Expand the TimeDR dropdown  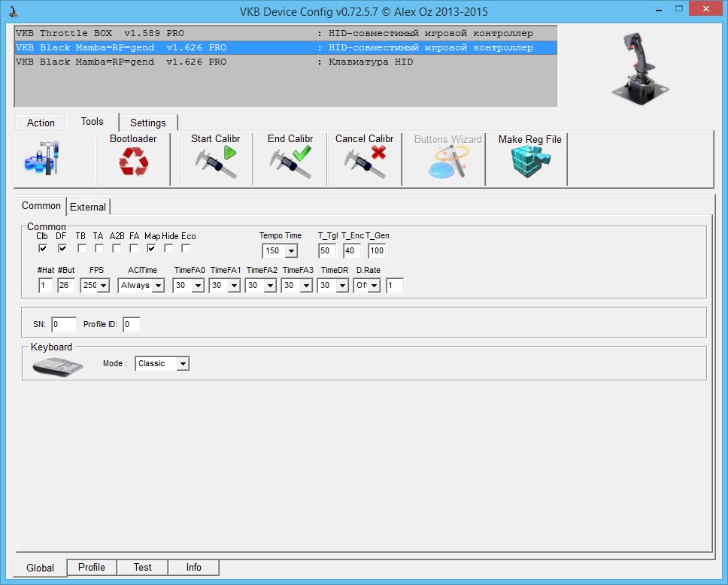coord(343,286)
